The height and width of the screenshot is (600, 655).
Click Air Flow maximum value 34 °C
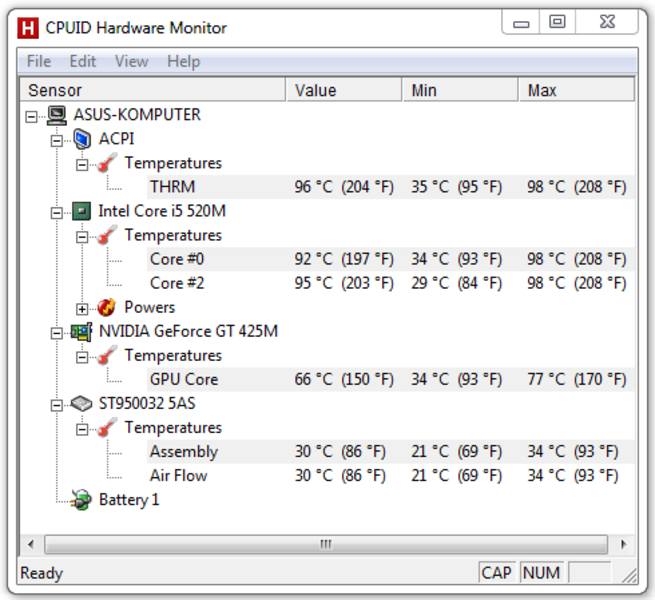tap(573, 476)
